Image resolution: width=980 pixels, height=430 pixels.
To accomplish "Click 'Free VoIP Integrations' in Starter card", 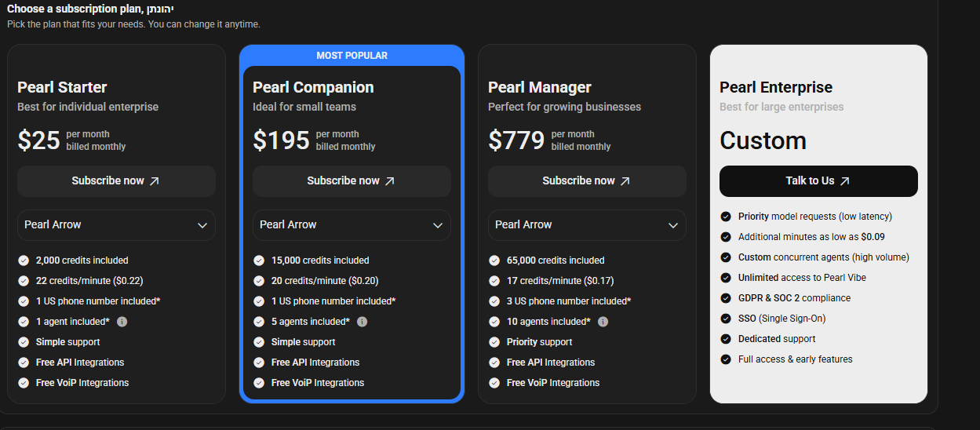I will click(x=82, y=383).
